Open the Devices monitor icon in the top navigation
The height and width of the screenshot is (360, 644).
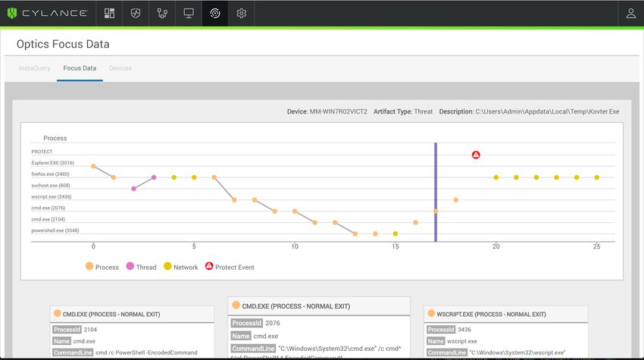pos(189,13)
